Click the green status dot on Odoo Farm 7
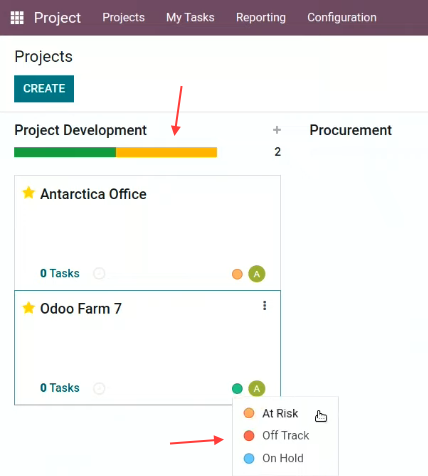Image resolution: width=428 pixels, height=476 pixels. [x=237, y=388]
